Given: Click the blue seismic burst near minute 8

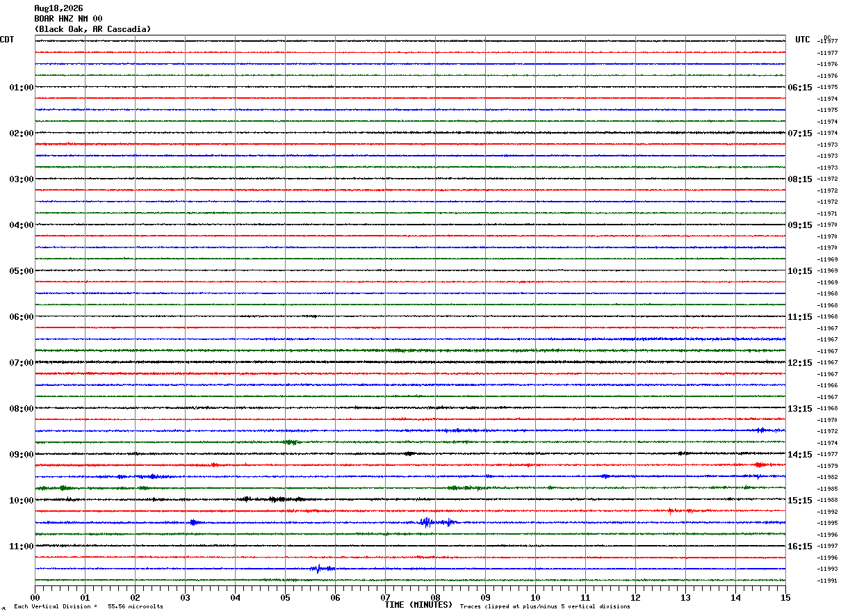Looking at the screenshot, I should click(x=437, y=522).
